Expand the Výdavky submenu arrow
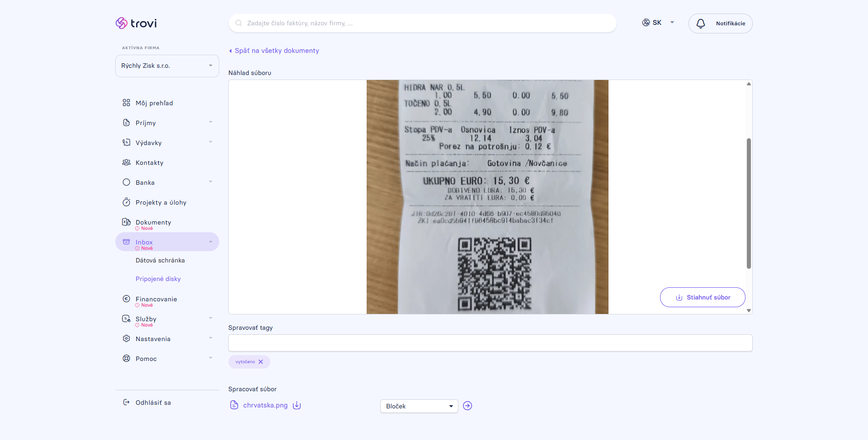The height and width of the screenshot is (440, 868). coord(211,142)
